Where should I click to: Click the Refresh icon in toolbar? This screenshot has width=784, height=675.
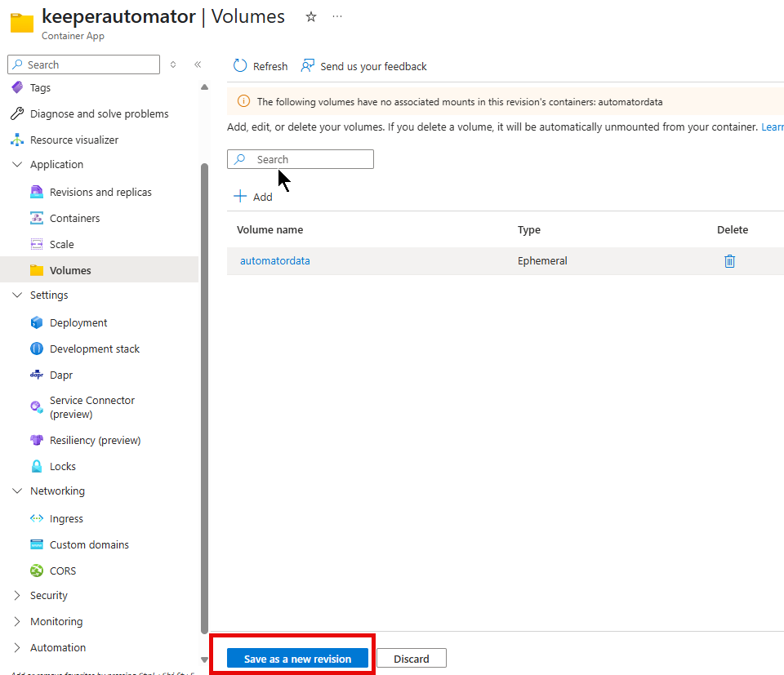[240, 66]
